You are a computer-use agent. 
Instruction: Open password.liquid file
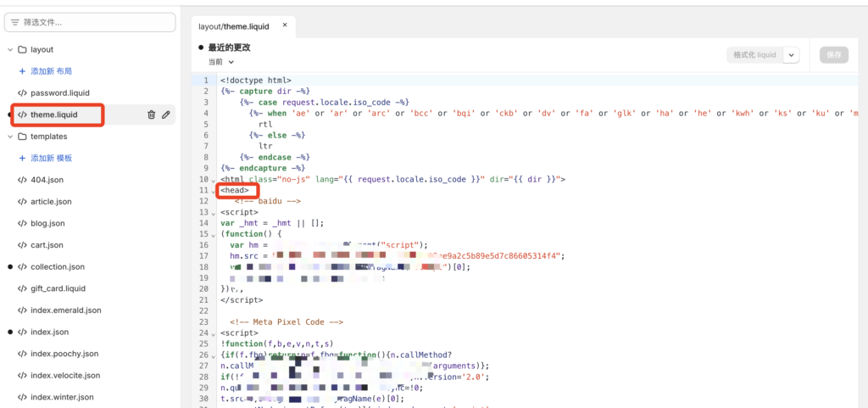pyautogui.click(x=60, y=93)
